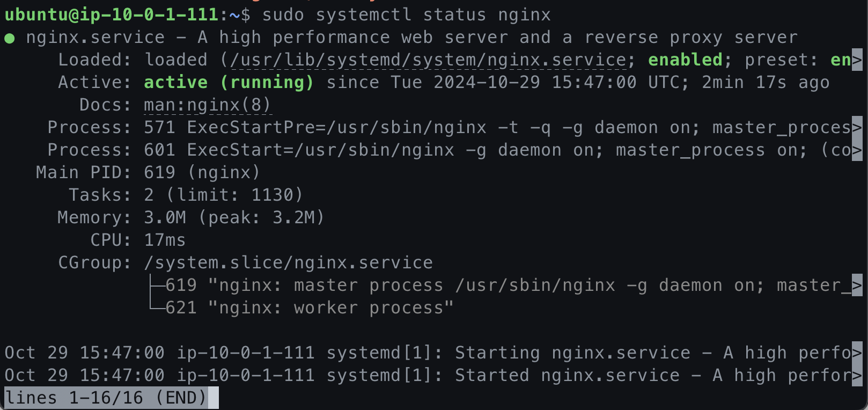
Task: Click the 'nginx.service' unit name in header line
Action: [x=95, y=37]
